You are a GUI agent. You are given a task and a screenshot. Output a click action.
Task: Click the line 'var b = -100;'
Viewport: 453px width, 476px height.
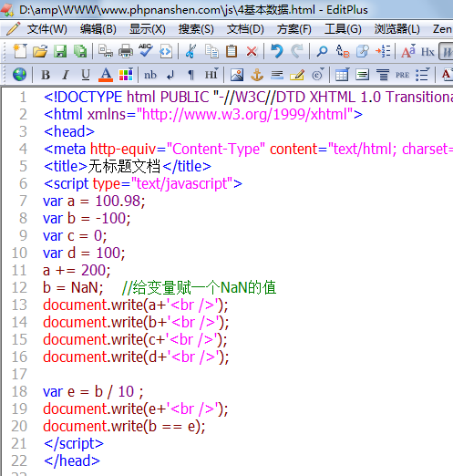[x=87, y=218]
